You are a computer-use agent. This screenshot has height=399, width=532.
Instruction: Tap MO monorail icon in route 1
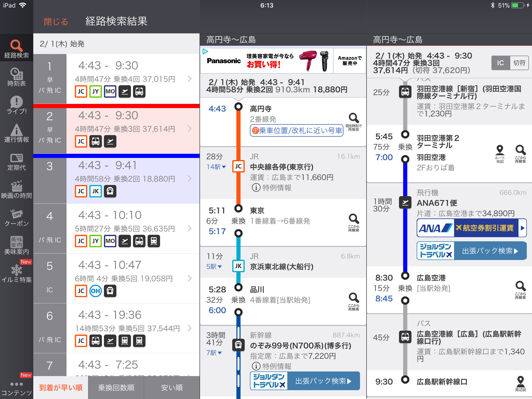(110, 91)
